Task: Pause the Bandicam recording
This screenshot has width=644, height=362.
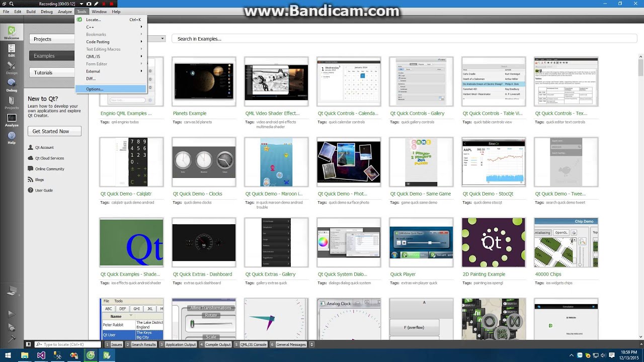Action: point(104,4)
